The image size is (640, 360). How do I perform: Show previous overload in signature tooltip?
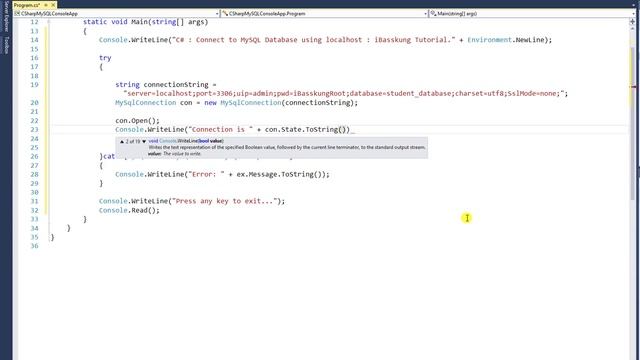pyautogui.click(x=122, y=141)
